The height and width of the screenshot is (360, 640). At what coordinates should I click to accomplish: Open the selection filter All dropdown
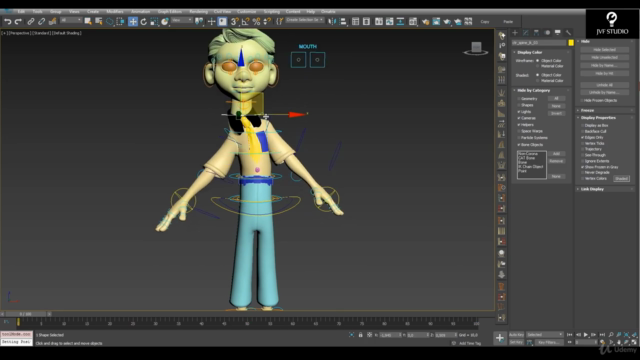tap(71, 20)
